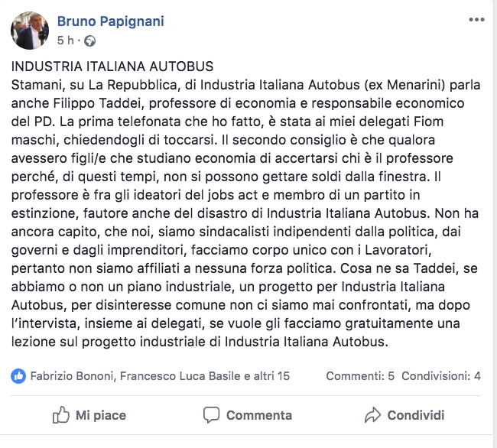Open the Bruno Papignani profile name link
The image size is (497, 448).
pos(111,21)
